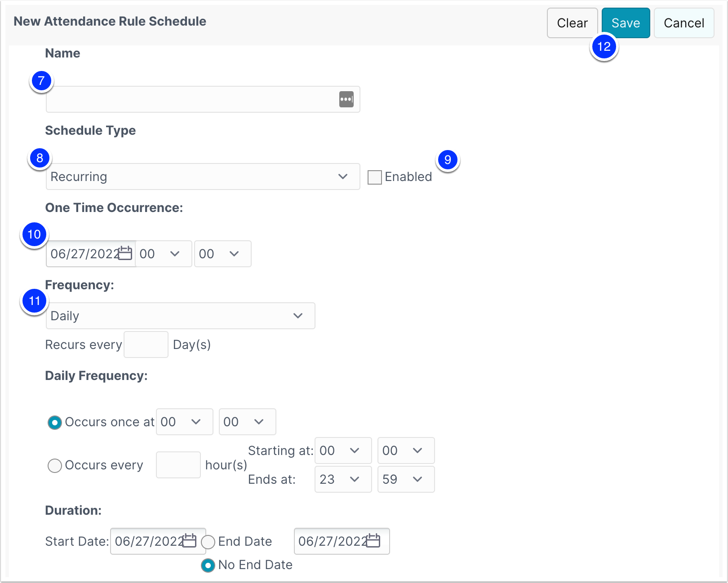Click the Recurs every days input box
Viewport: 728px width, 583px height.
(x=146, y=344)
